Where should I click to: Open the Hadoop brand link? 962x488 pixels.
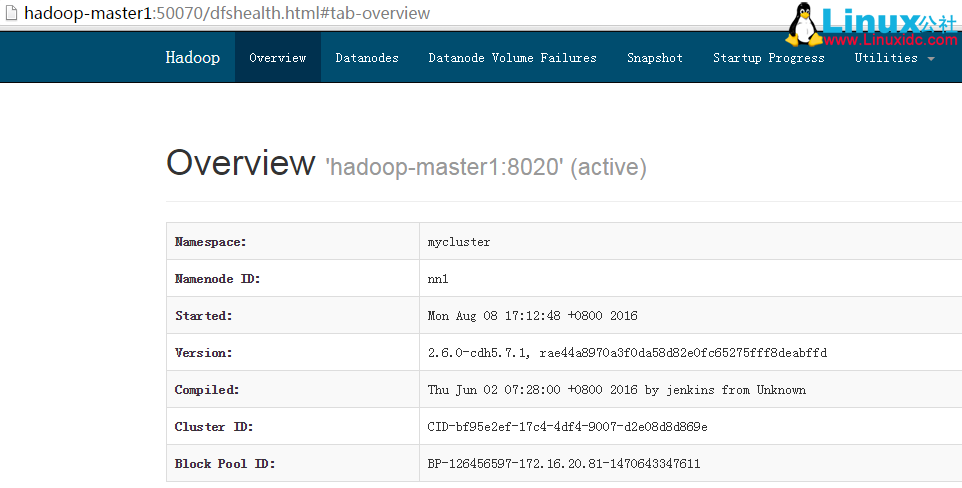(193, 57)
